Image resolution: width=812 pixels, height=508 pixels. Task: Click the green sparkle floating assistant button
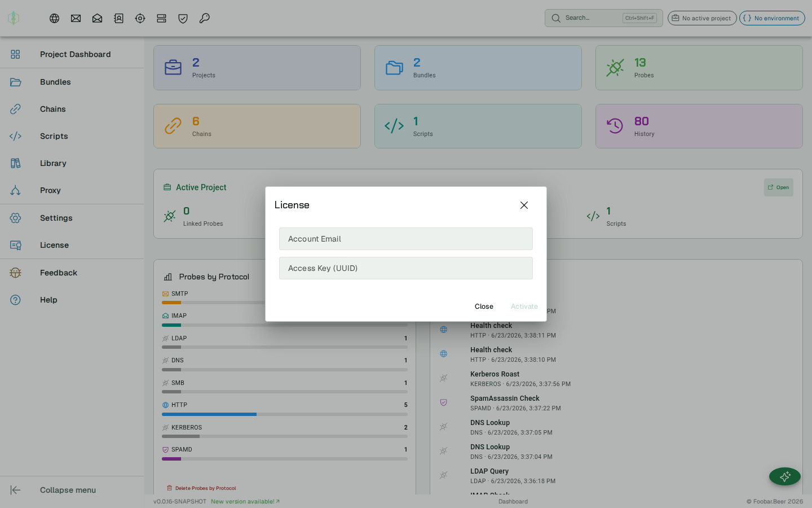pos(785,476)
